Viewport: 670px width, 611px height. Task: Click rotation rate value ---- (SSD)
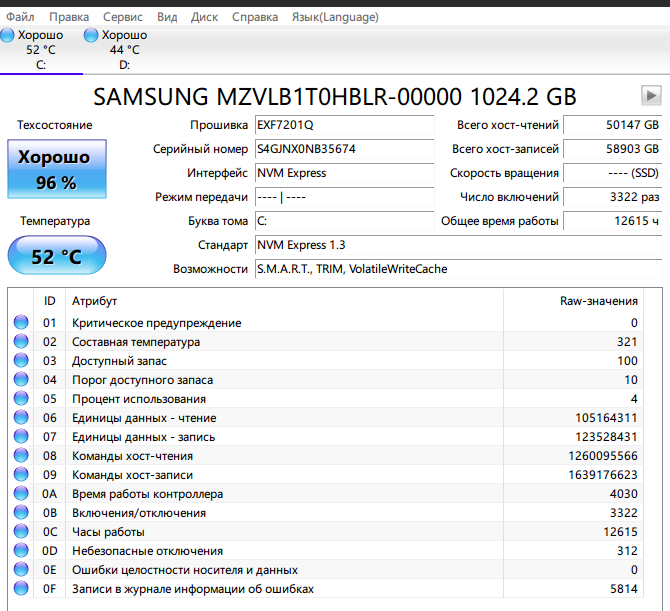tap(613, 173)
